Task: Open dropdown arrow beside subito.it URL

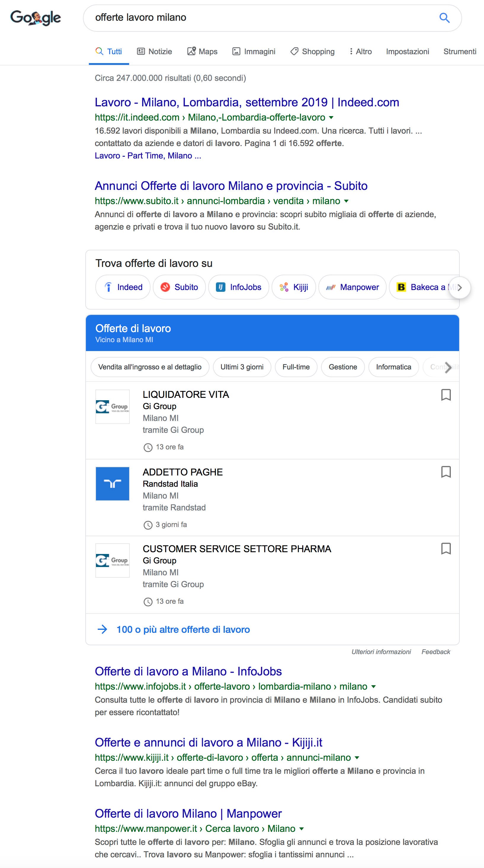Action: coord(346,201)
